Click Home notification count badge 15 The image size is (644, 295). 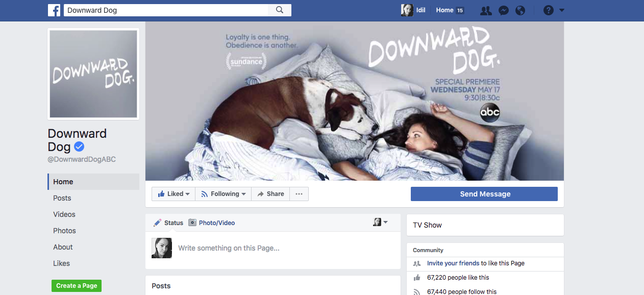tap(460, 10)
